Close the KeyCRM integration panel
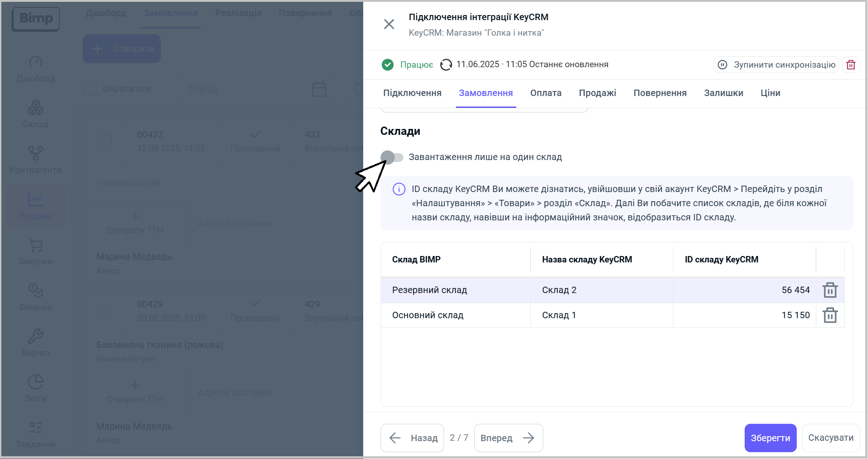The width and height of the screenshot is (868, 459). coord(389,24)
